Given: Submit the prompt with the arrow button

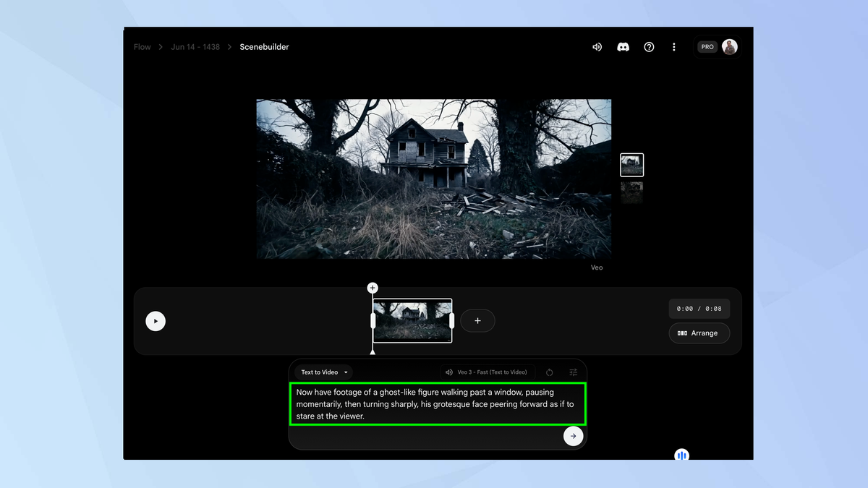Looking at the screenshot, I should (573, 436).
